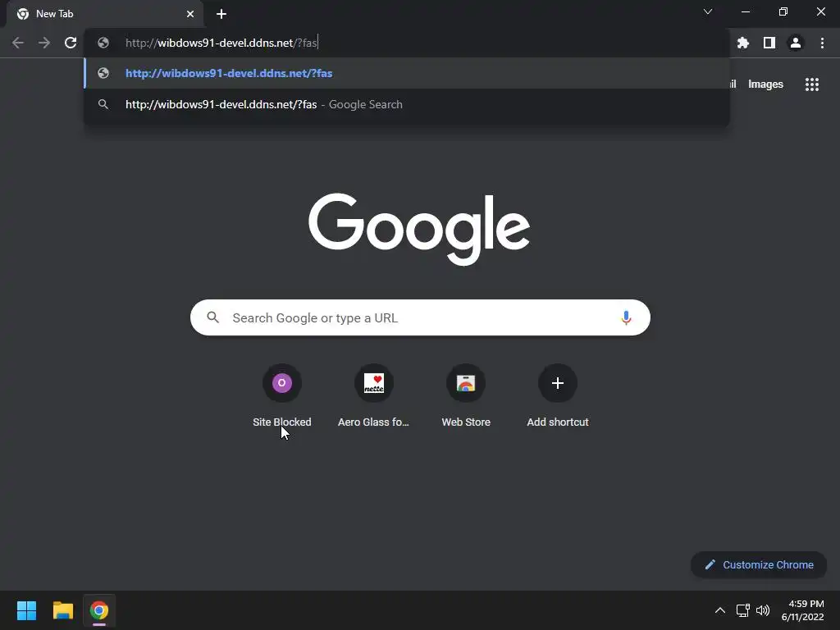The image size is (840, 630).
Task: Click the magnifier icon in Google search box
Action: tap(213, 317)
